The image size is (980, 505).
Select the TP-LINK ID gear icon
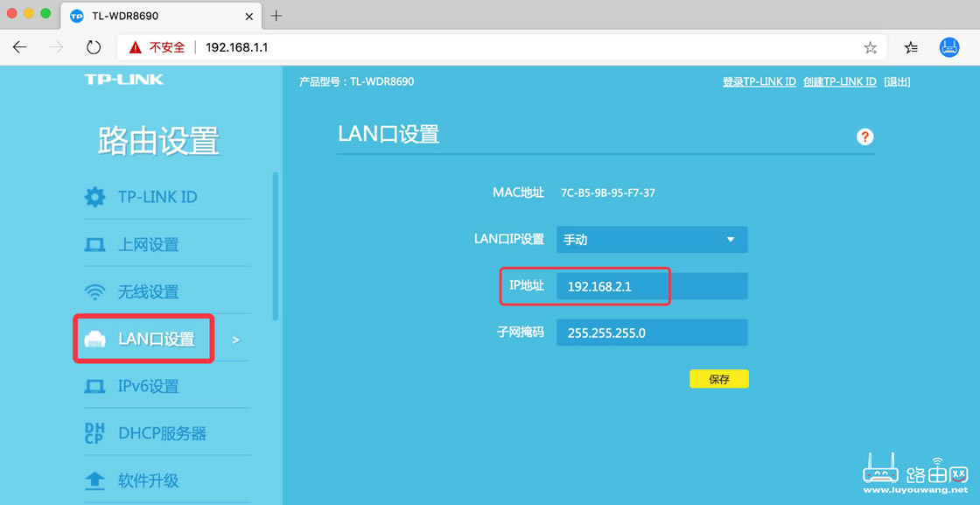pos(94,196)
